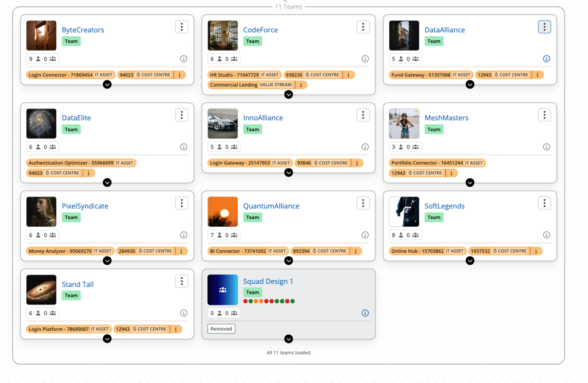Click the Team badge on DataAlliance card
Screen dimensions: 588x383
click(x=434, y=41)
